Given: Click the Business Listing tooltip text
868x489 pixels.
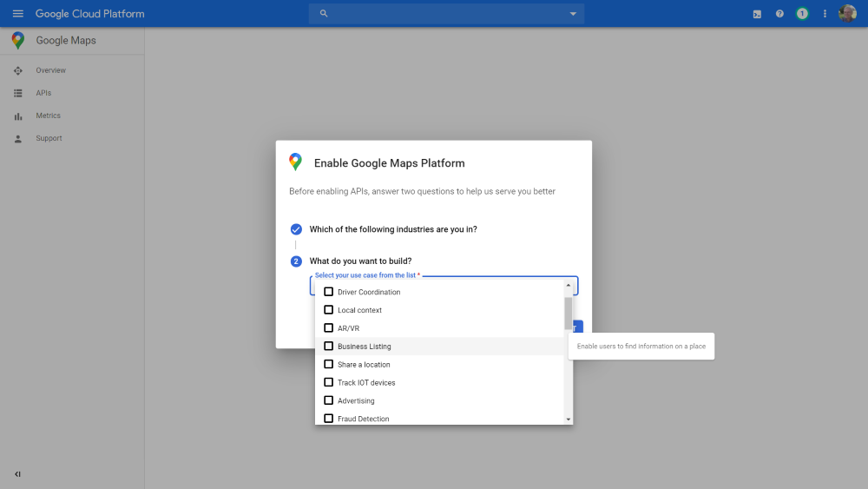Looking at the screenshot, I should pyautogui.click(x=641, y=346).
